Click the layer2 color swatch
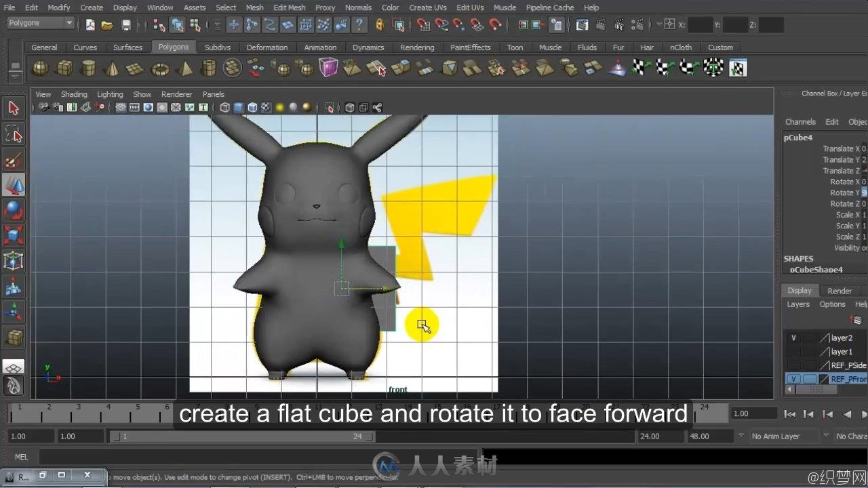This screenshot has height=488, width=868. [825, 338]
